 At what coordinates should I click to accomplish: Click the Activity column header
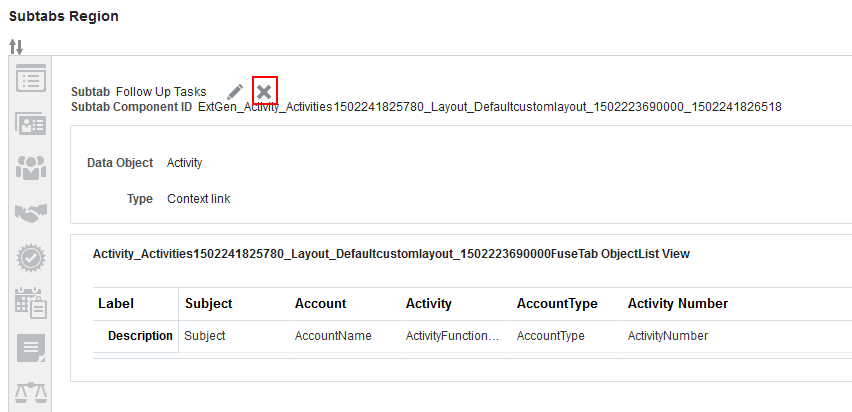tap(428, 303)
